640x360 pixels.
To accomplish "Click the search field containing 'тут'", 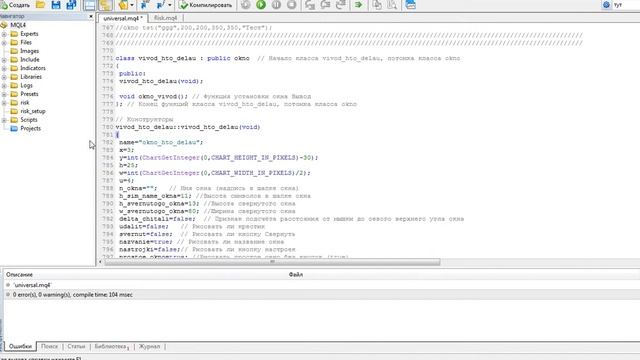I will click(626, 5).
